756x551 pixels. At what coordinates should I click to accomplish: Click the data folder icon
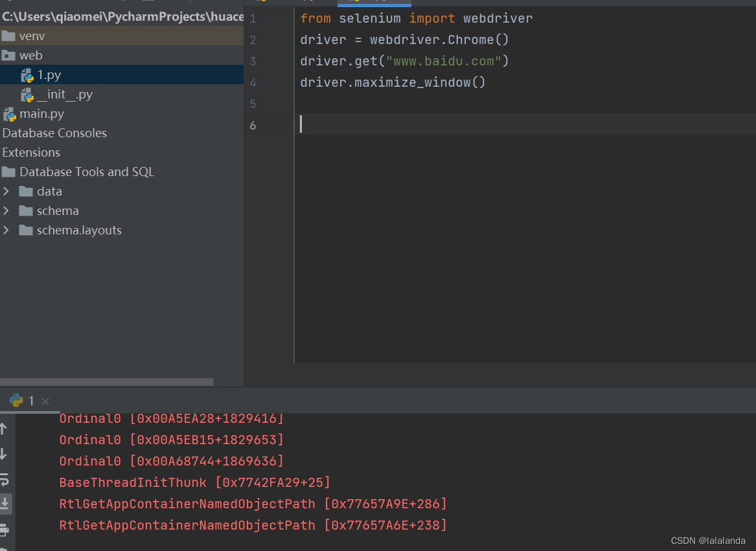[25, 192]
